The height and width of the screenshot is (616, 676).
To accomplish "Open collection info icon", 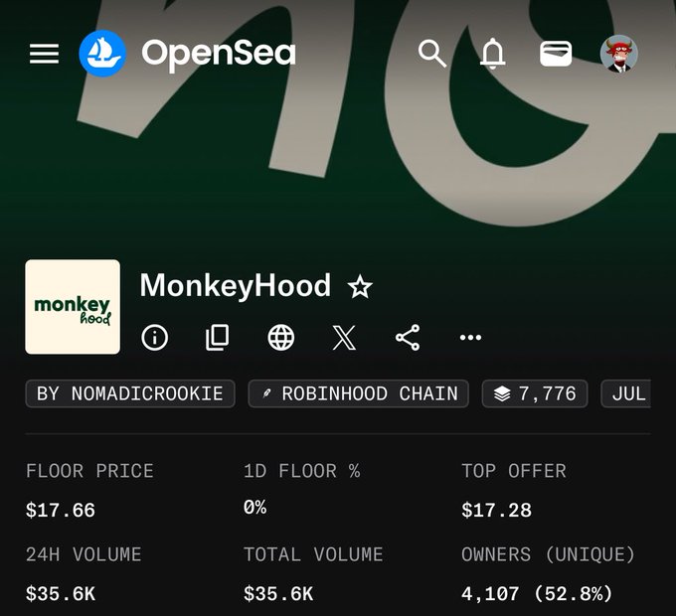I will click(x=154, y=337).
